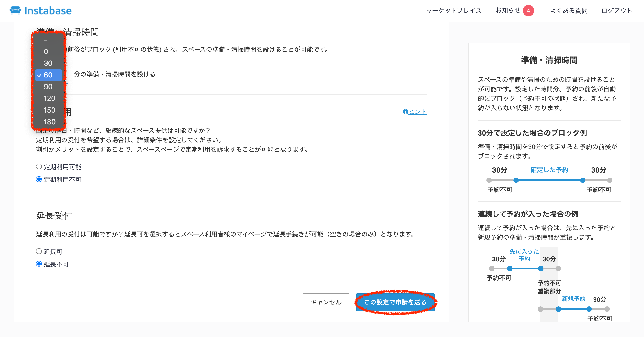Choose 180 in the minutes dropdown
The image size is (644, 337).
pos(49,122)
